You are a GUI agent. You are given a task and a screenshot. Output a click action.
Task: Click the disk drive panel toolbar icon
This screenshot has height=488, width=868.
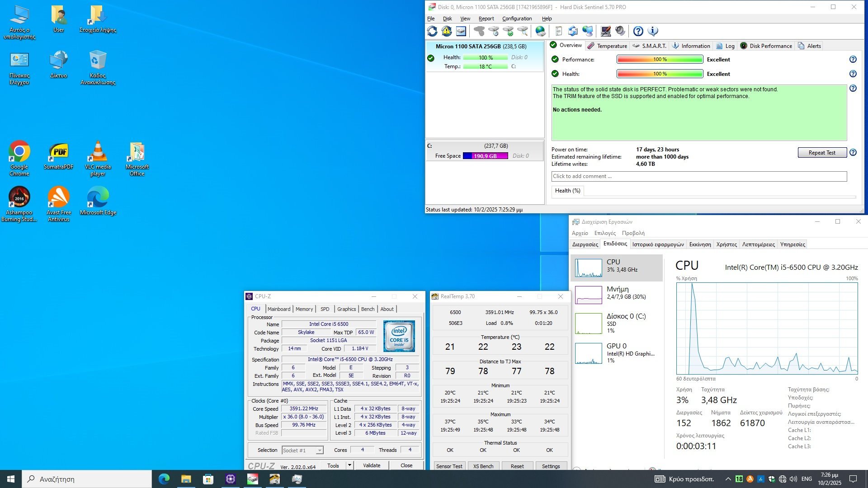point(461,31)
